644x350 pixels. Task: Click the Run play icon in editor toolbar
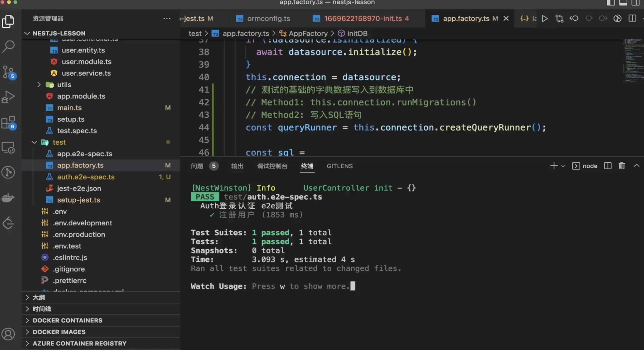coord(545,18)
